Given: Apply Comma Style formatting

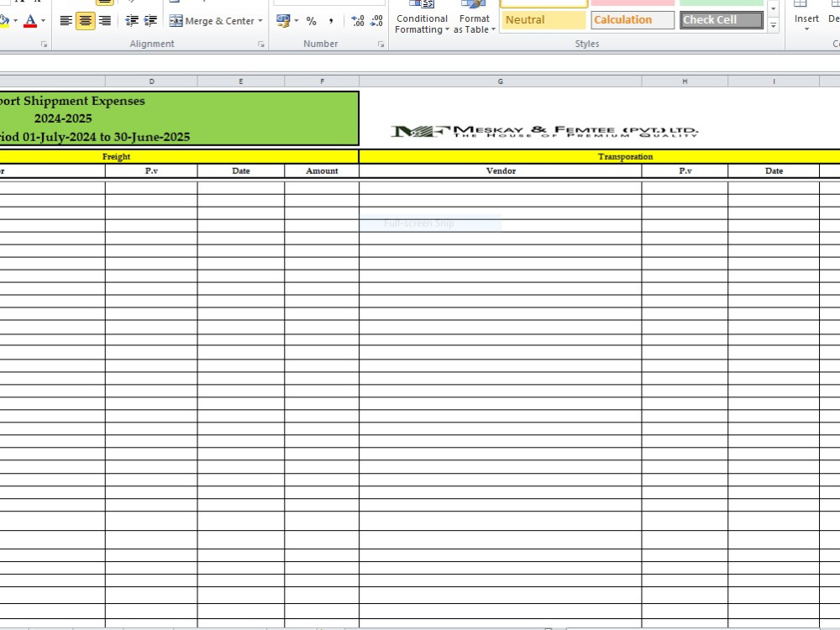Looking at the screenshot, I should point(331,21).
